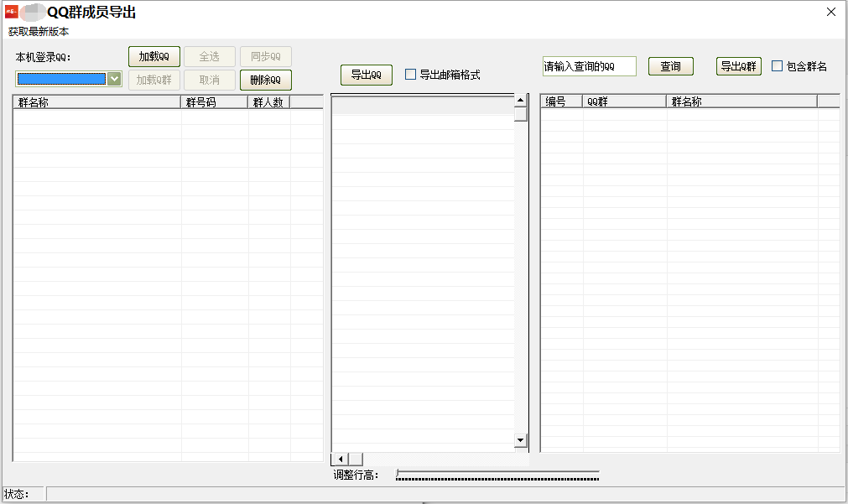This screenshot has height=504, width=848.
Task: Sort by 群号码 column header
Action: pos(215,101)
